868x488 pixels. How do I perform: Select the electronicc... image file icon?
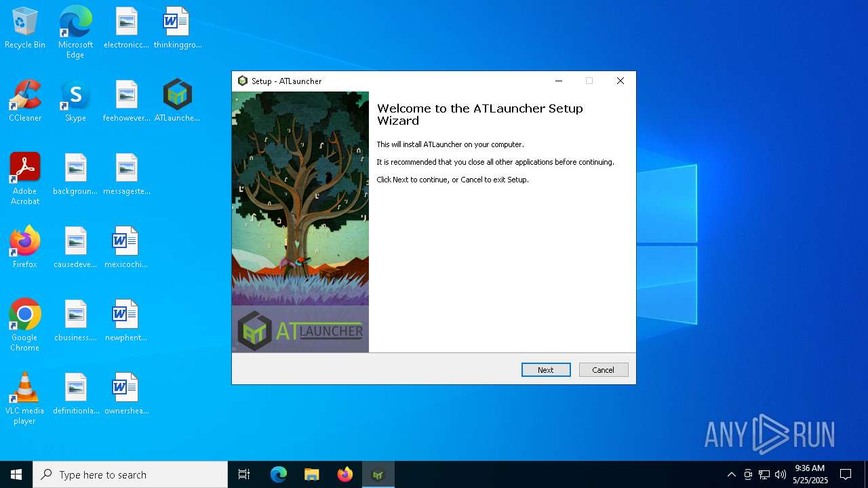click(126, 28)
